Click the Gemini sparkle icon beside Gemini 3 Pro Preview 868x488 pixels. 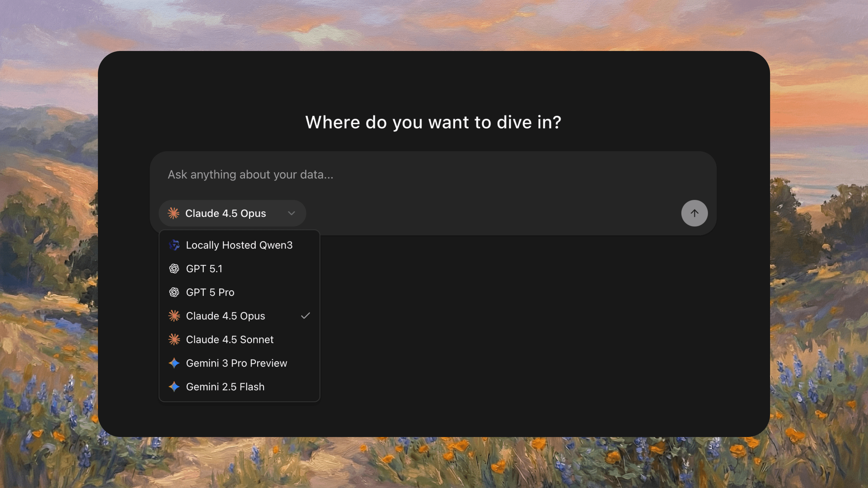pos(174,363)
